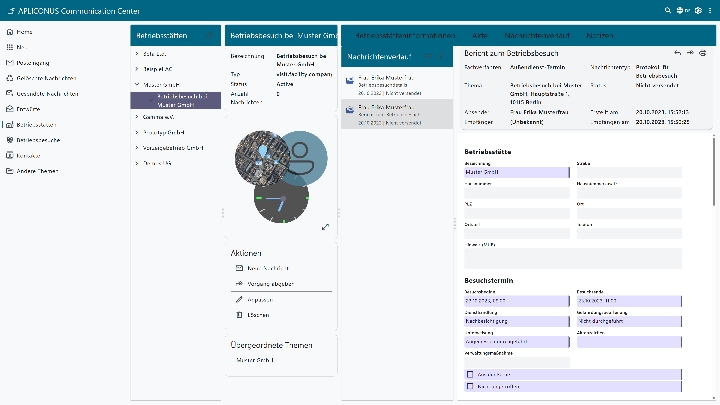
Task: Switch to the Notizen tab
Action: click(600, 35)
